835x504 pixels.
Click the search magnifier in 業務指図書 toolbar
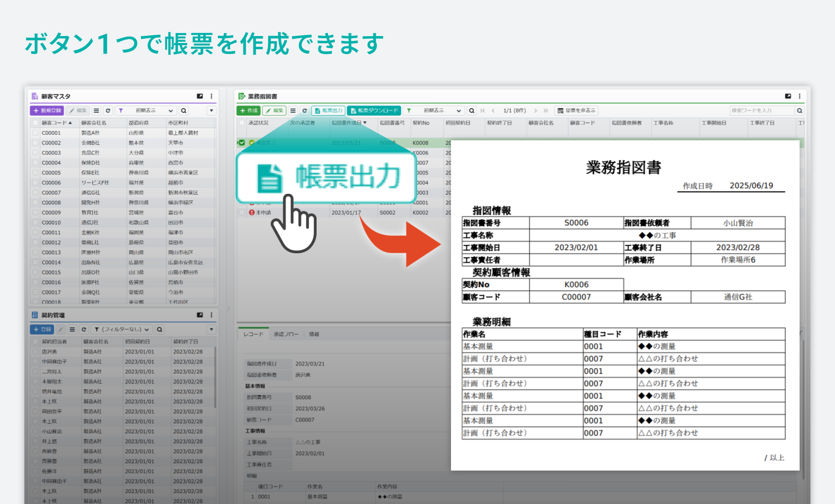(x=472, y=111)
